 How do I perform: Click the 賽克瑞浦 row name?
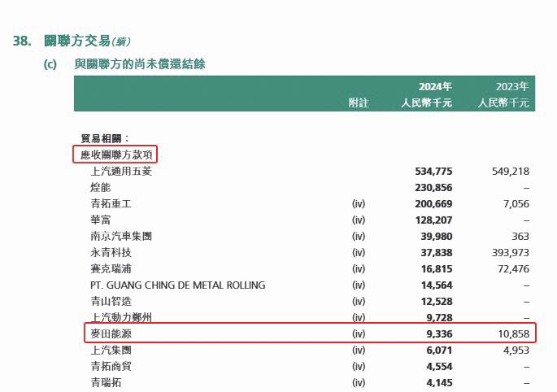tap(111, 269)
